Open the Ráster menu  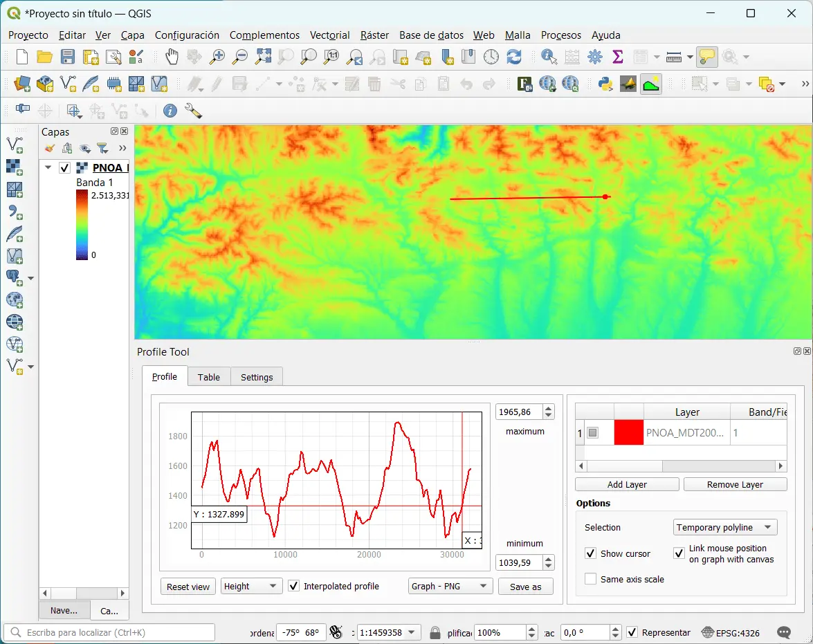pyautogui.click(x=374, y=35)
